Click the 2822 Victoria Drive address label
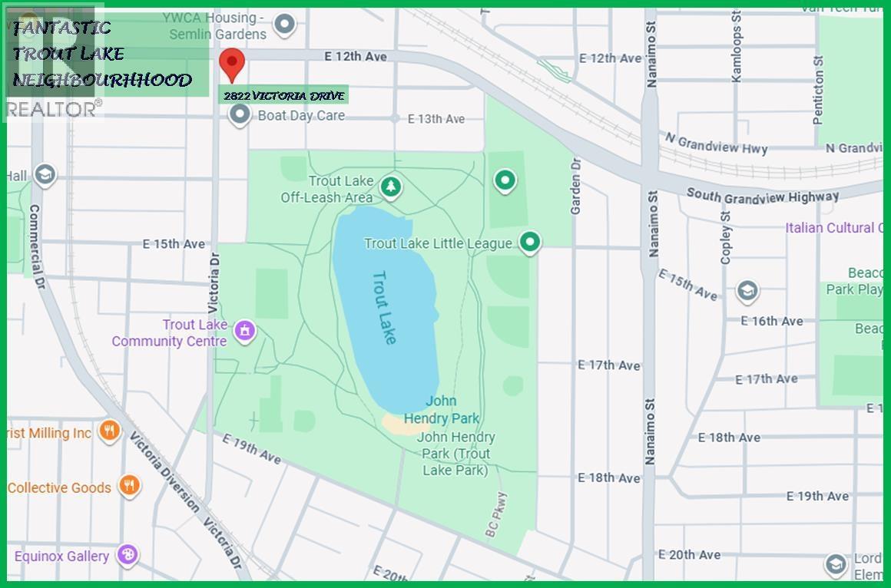 click(284, 95)
